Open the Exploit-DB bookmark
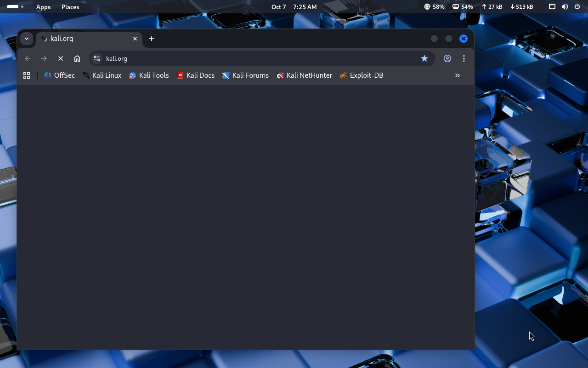Viewport: 588px width, 368px height. pyautogui.click(x=361, y=75)
